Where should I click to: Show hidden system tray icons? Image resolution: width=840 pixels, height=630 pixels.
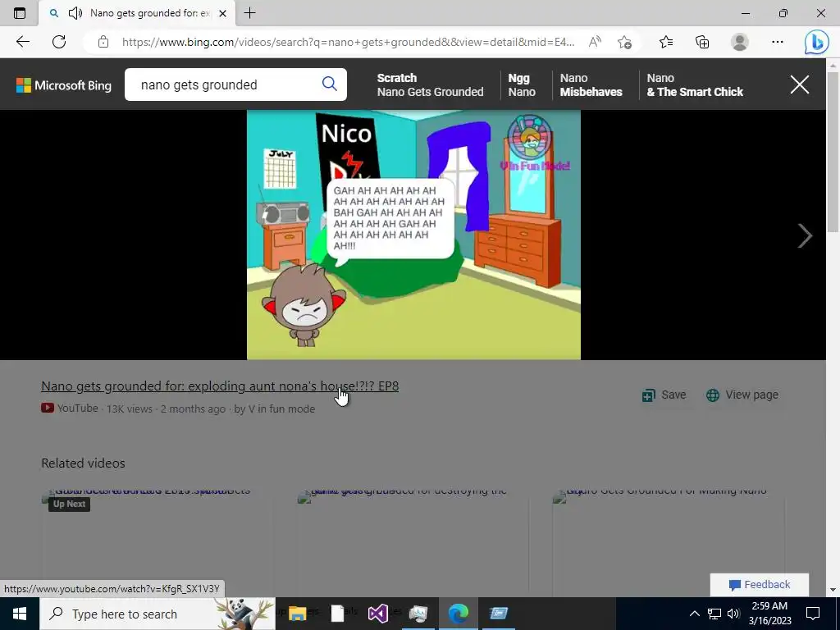tap(694, 614)
